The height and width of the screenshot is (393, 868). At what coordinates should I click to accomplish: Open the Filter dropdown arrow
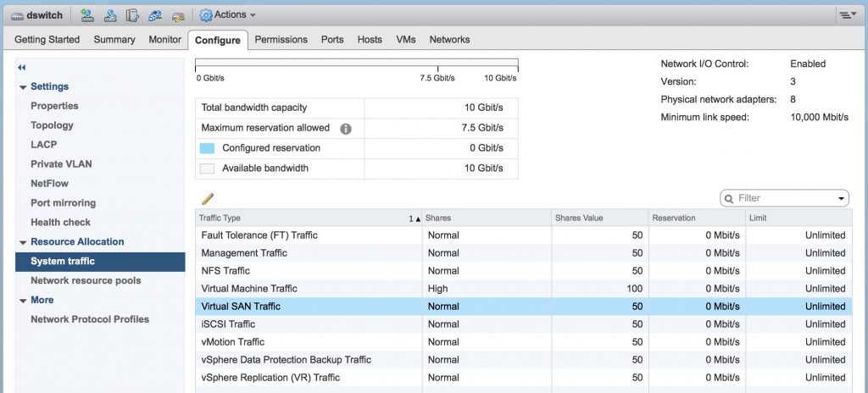pos(841,198)
